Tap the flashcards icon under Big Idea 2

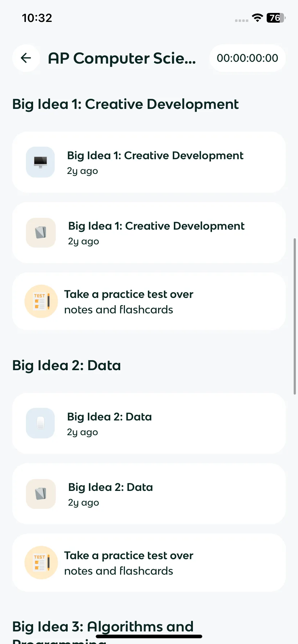pos(41,494)
